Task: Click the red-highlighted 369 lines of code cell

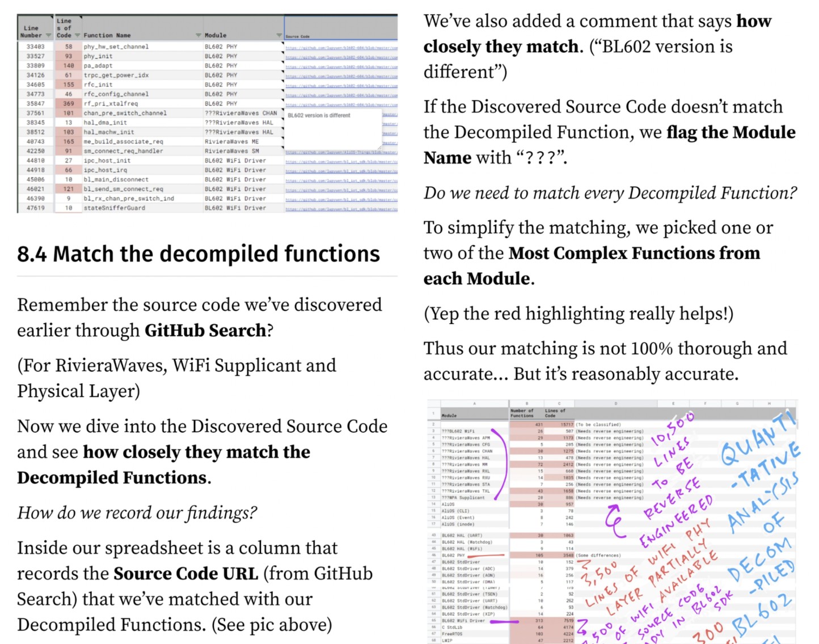Action: tap(69, 104)
